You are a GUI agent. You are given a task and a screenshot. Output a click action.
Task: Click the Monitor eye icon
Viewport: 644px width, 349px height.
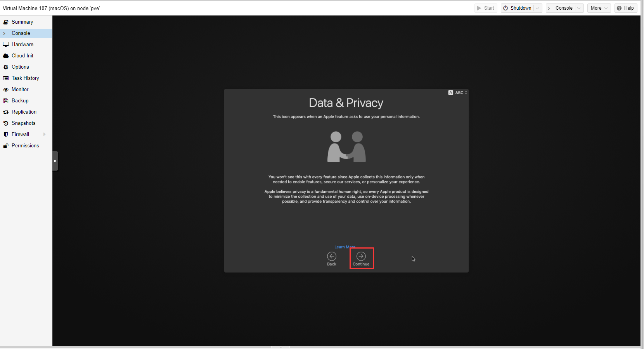coord(6,90)
